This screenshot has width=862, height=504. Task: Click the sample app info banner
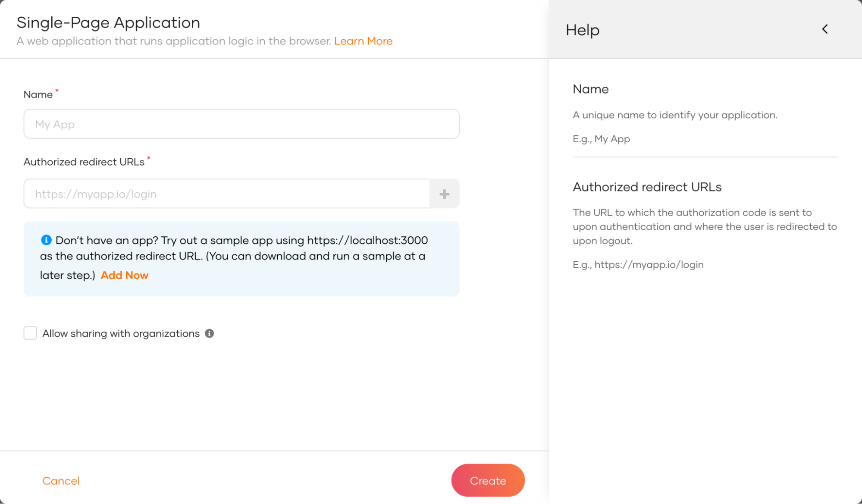241,259
